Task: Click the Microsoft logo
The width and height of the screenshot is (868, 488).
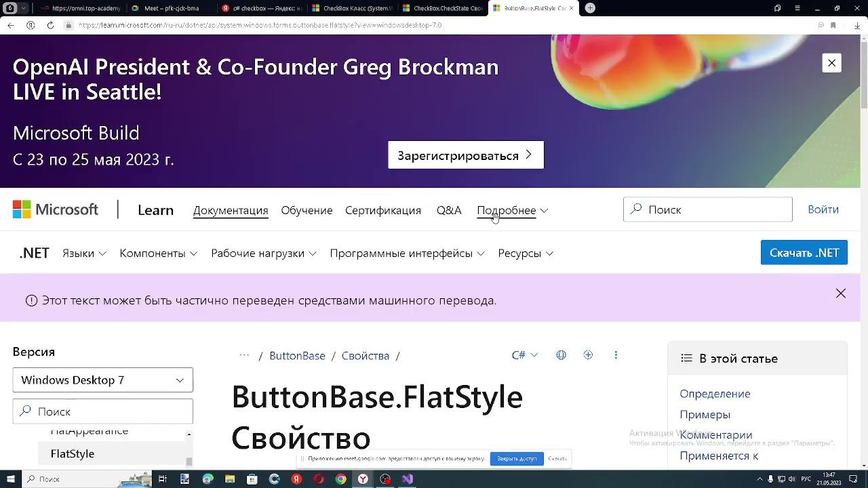Action: click(56, 209)
